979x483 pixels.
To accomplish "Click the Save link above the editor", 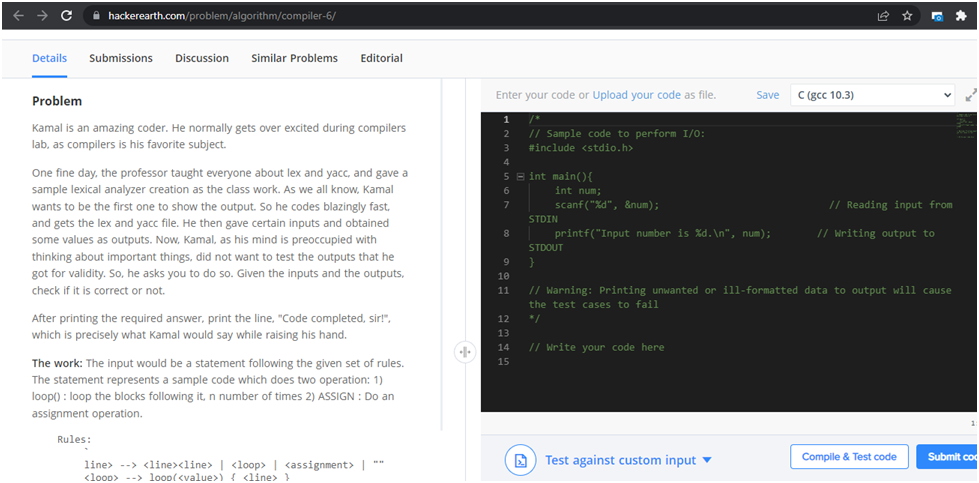I will pyautogui.click(x=767, y=95).
